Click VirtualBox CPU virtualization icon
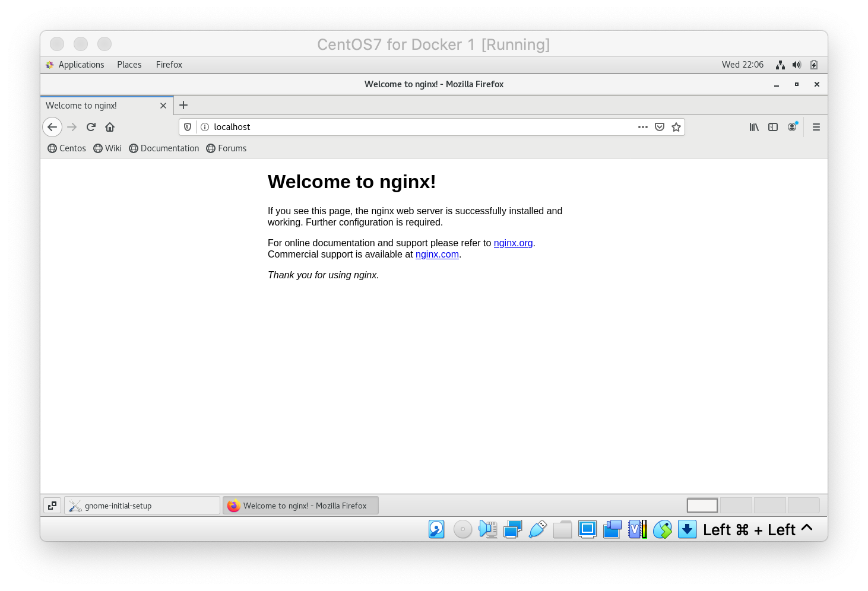The height and width of the screenshot is (591, 868). tap(637, 529)
